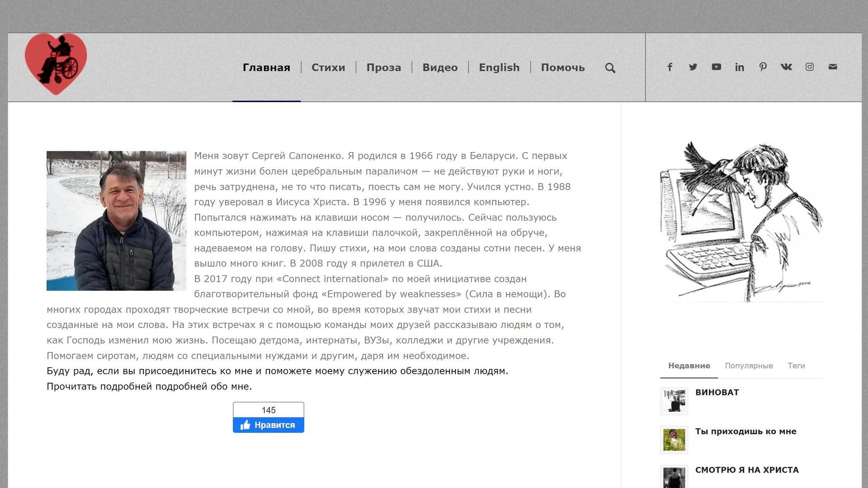868x488 pixels.
Task: Open the Twitter social icon
Action: click(693, 67)
